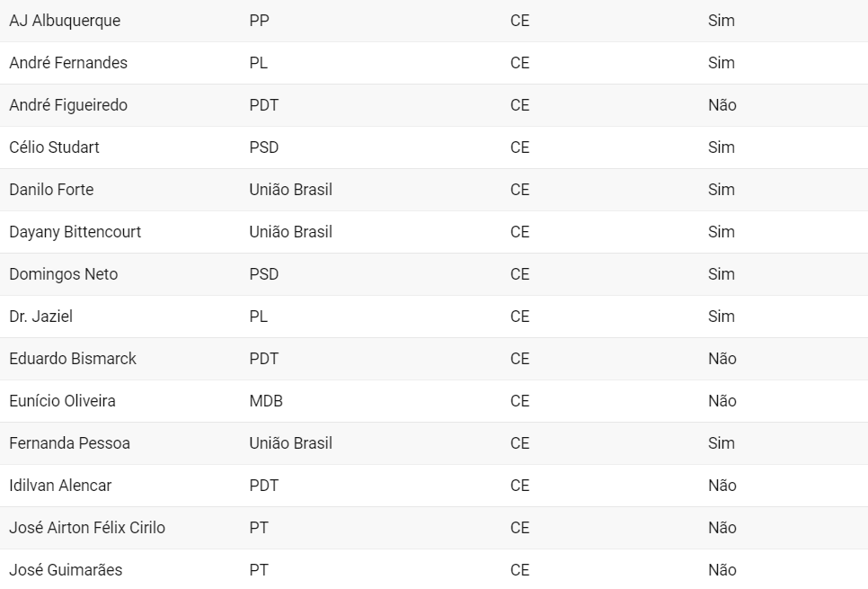Click Eduardo Bismarck's name

click(x=73, y=359)
